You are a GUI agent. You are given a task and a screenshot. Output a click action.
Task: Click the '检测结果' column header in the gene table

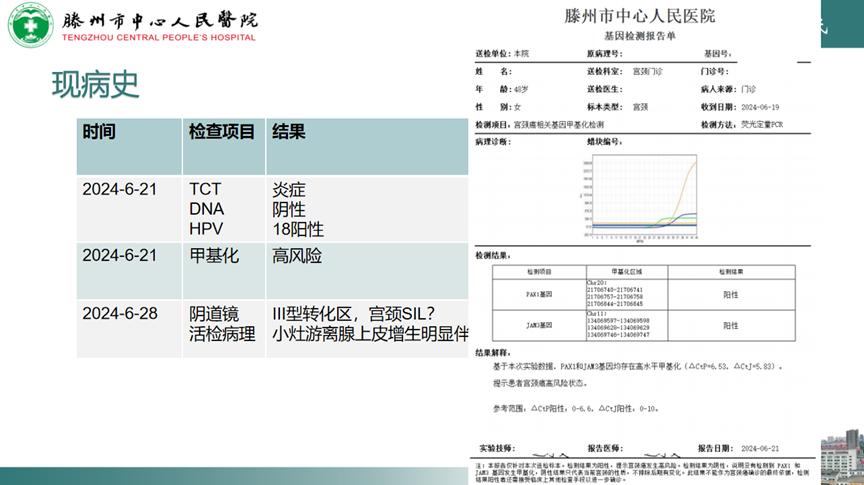click(731, 272)
